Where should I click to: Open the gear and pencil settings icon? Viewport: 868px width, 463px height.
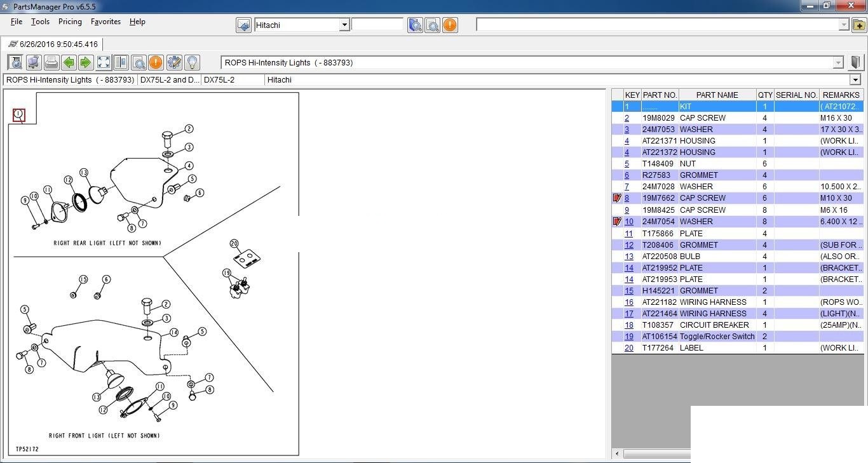tap(173, 62)
